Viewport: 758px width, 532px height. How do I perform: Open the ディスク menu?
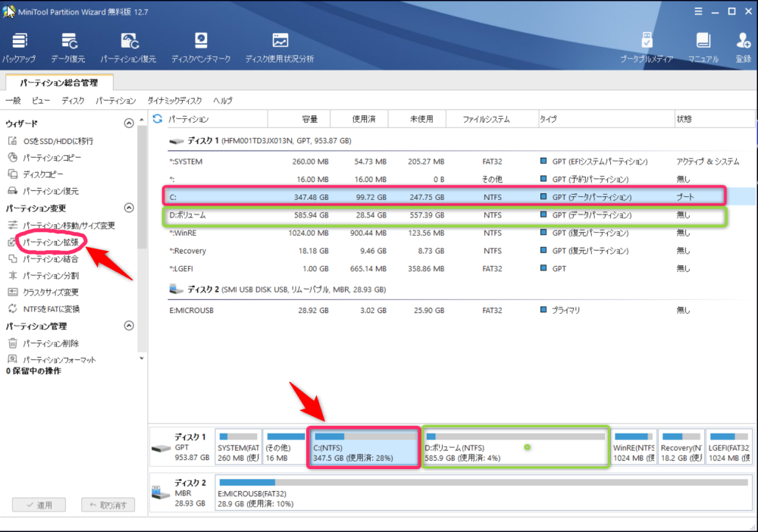click(x=73, y=101)
